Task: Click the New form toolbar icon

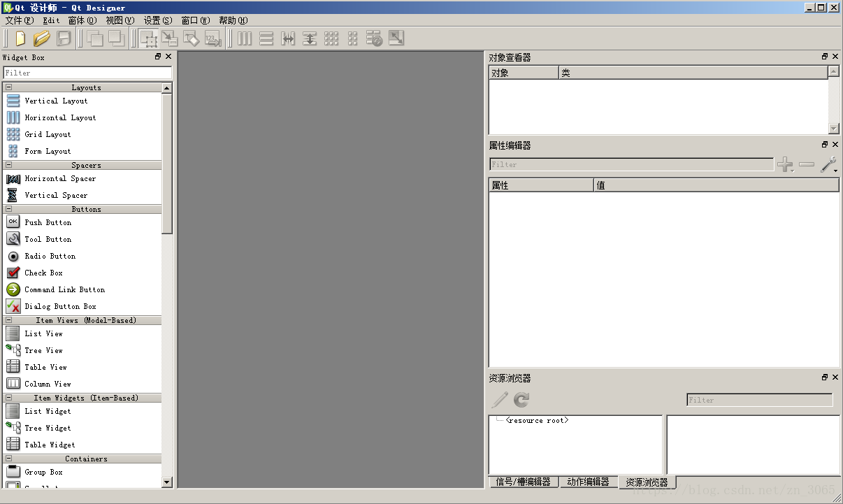Action: click(x=20, y=38)
